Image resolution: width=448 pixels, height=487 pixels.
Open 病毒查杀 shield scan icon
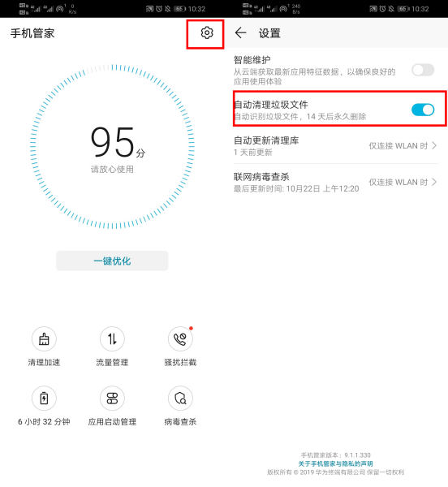point(180,399)
